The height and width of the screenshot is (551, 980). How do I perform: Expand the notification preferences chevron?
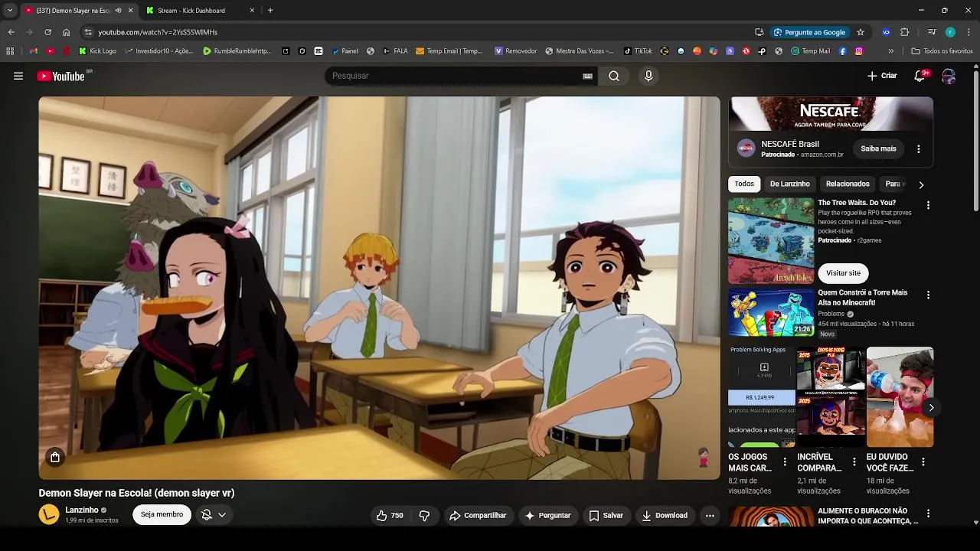[x=222, y=515]
